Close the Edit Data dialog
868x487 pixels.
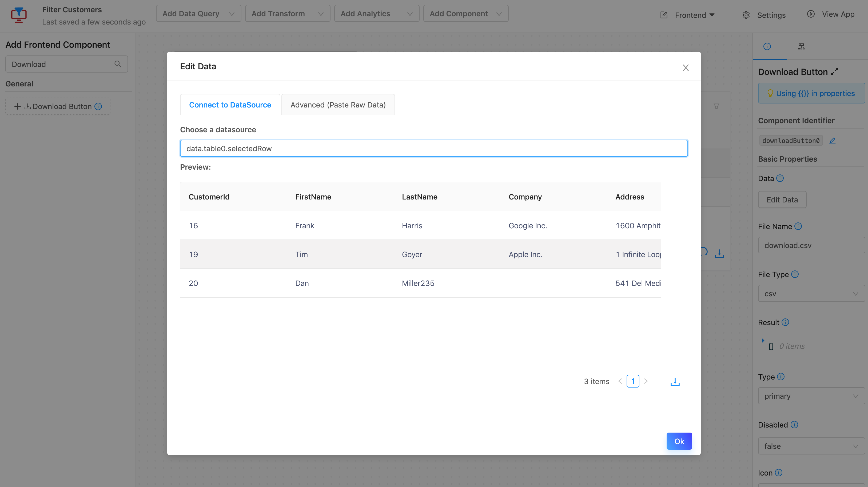pos(685,68)
